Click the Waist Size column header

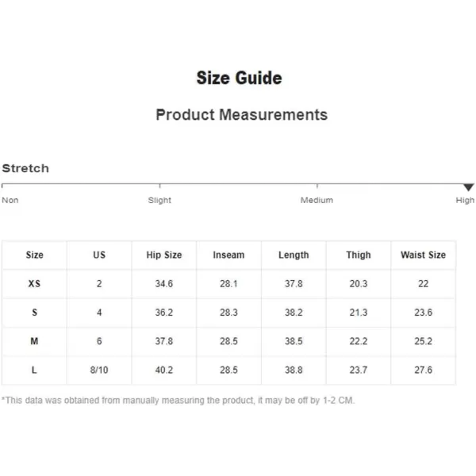[423, 255]
